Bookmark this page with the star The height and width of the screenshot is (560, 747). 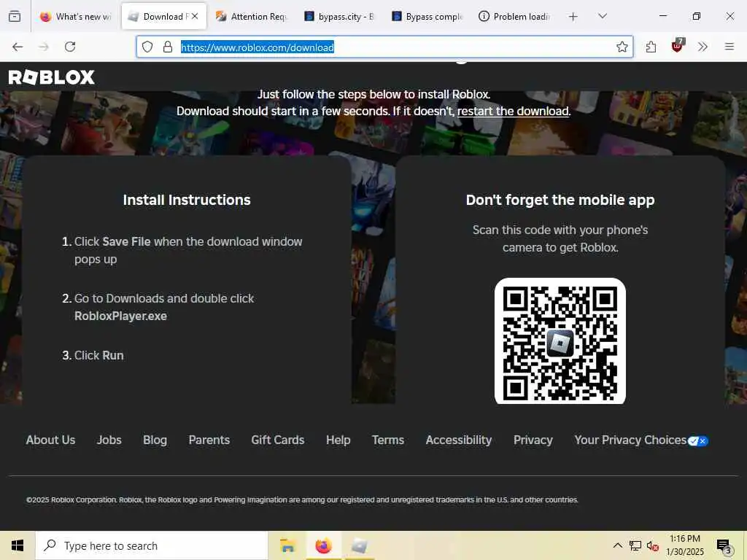click(x=622, y=47)
